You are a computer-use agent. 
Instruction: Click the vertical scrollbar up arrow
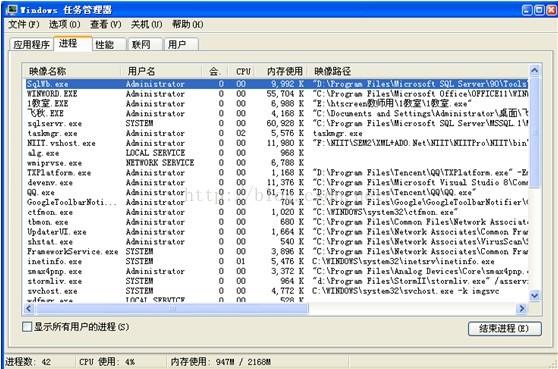pos(535,71)
